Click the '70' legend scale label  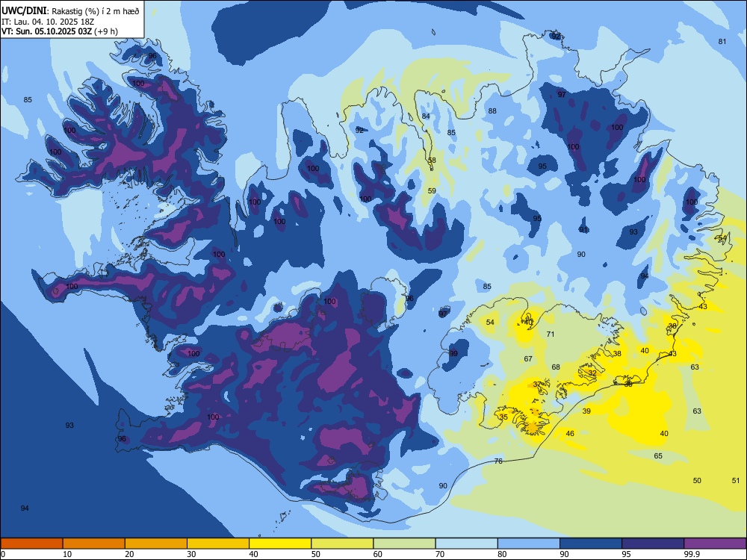point(440,554)
